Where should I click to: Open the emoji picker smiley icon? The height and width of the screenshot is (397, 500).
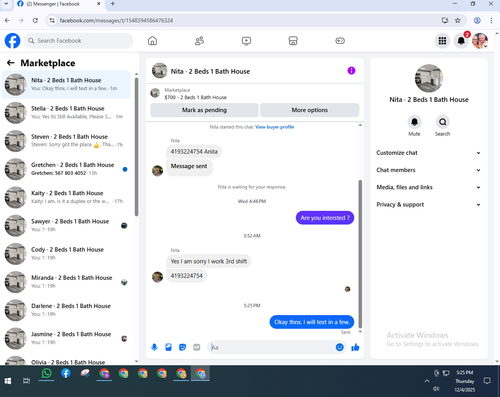[339, 347]
